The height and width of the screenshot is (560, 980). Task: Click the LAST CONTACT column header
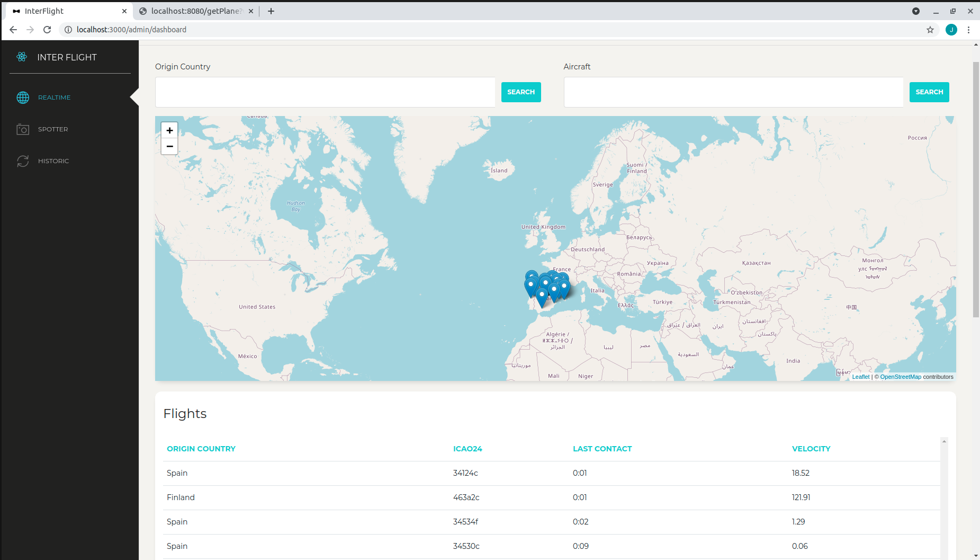[x=603, y=449]
